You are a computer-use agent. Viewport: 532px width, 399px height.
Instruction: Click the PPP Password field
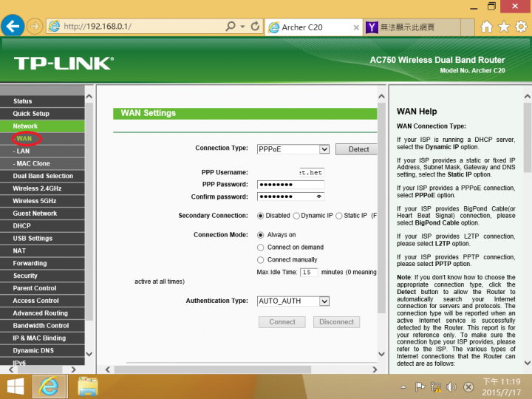(x=291, y=185)
